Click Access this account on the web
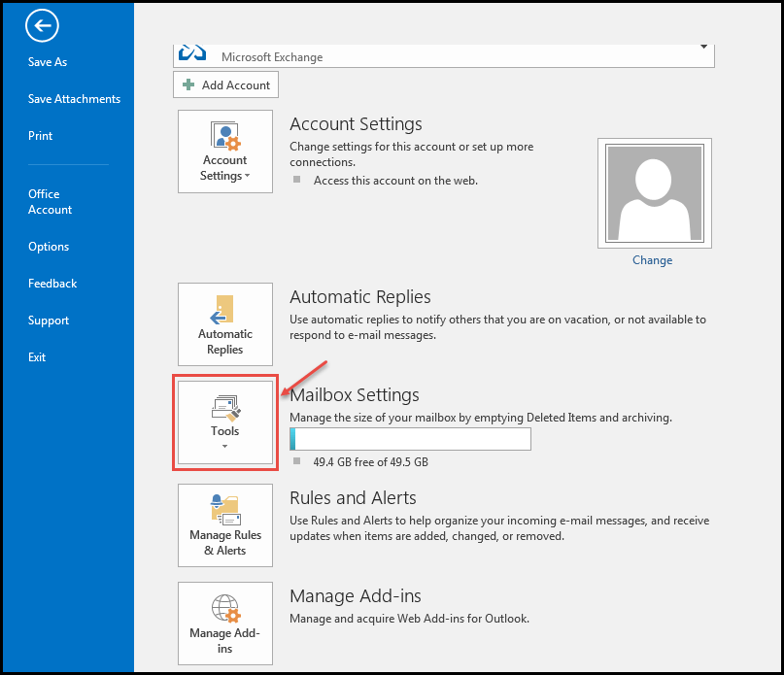This screenshot has width=784, height=675. (395, 181)
